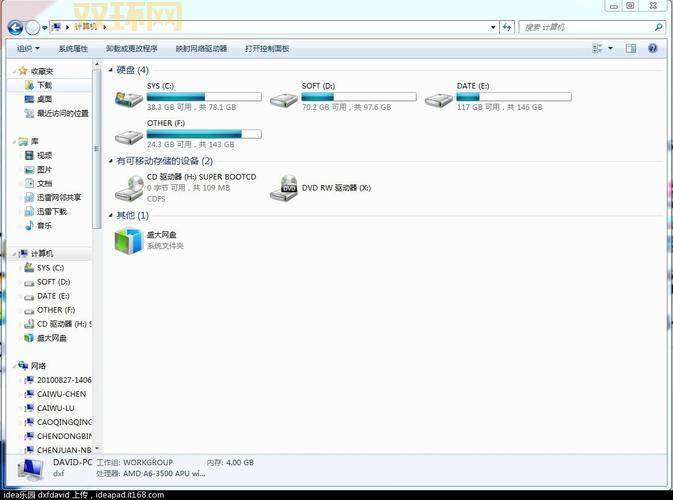
Task: Open the OTHER (F:) drive icon
Action: pyautogui.click(x=129, y=135)
